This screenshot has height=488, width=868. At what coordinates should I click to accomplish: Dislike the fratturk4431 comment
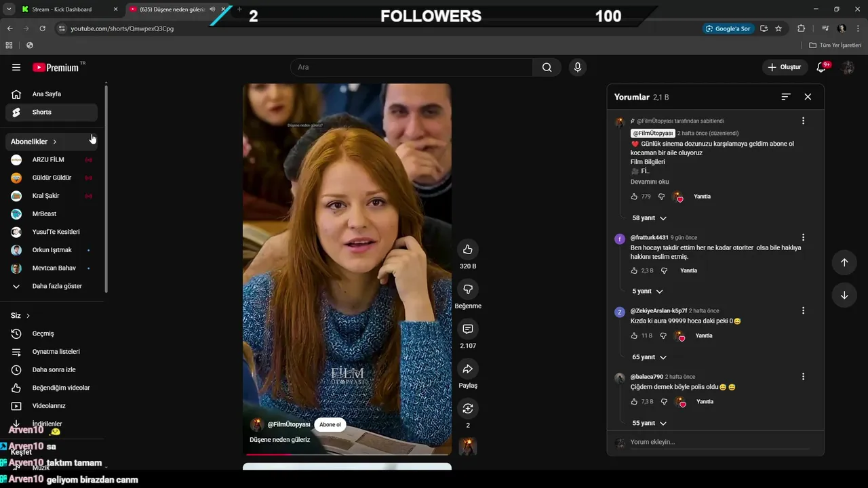pos(664,270)
